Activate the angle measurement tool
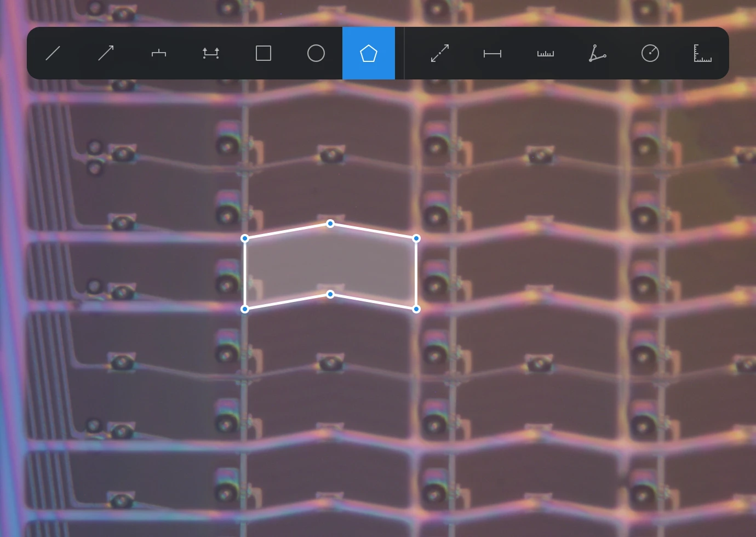Image resolution: width=756 pixels, height=537 pixels. (598, 53)
